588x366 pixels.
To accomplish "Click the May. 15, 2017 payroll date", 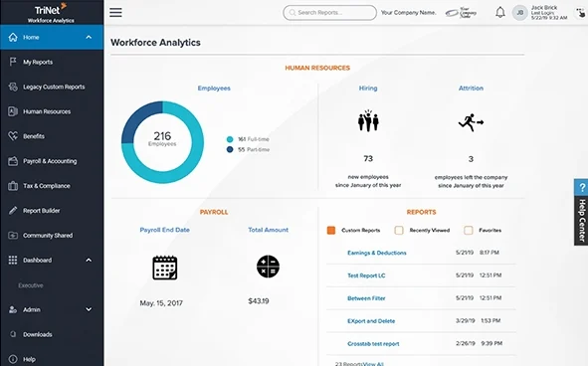I will pos(161,303).
